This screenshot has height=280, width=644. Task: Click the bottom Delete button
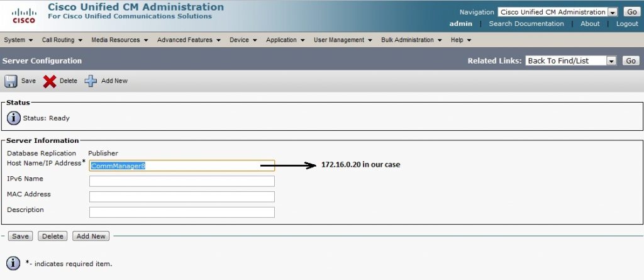pos(53,236)
